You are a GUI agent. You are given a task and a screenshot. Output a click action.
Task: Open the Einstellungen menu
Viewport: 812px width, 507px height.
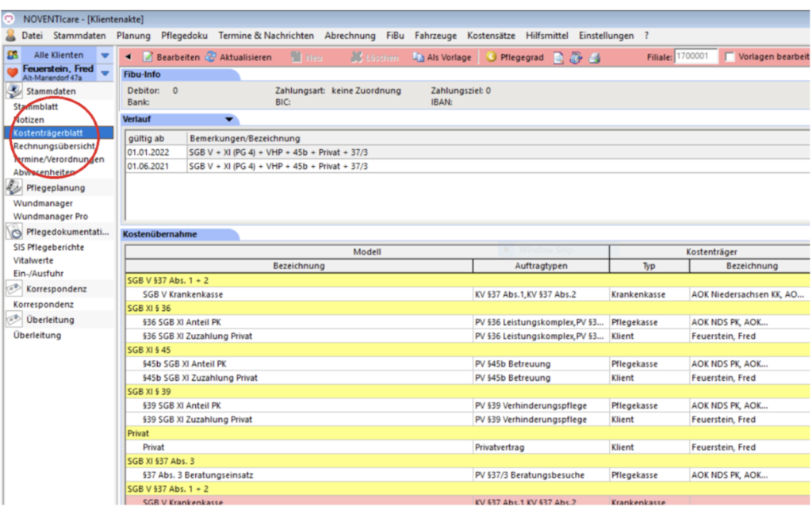coord(606,36)
